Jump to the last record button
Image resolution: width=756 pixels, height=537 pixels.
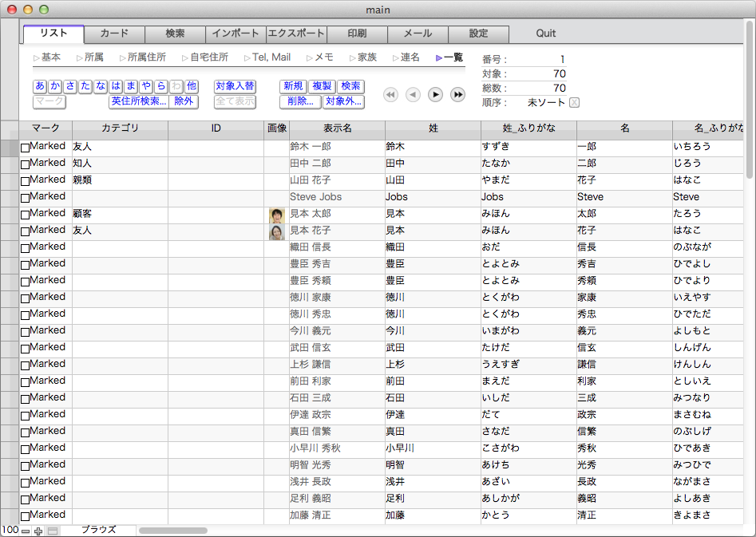pyautogui.click(x=457, y=95)
